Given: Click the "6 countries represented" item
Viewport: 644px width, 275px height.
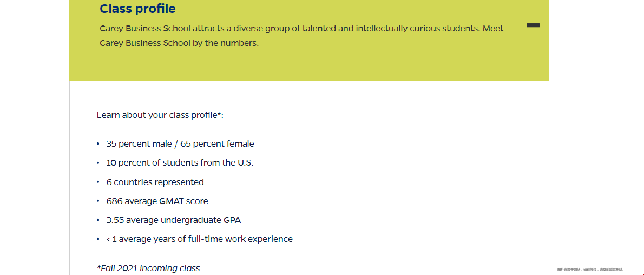Looking at the screenshot, I should coord(155,182).
